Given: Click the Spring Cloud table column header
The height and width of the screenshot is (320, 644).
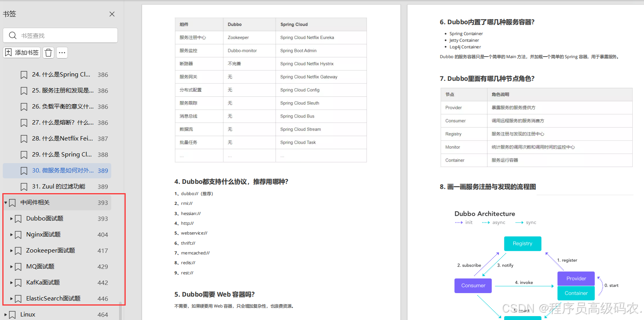Looking at the screenshot, I should click(294, 24).
